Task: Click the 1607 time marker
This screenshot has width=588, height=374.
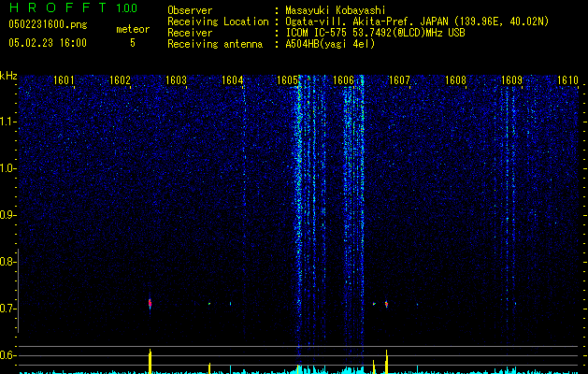Action: 400,80
